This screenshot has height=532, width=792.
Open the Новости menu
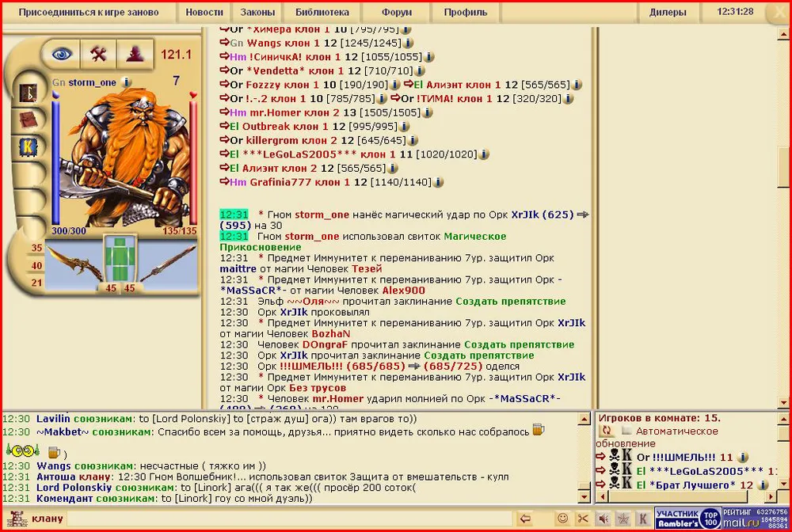[x=204, y=13]
